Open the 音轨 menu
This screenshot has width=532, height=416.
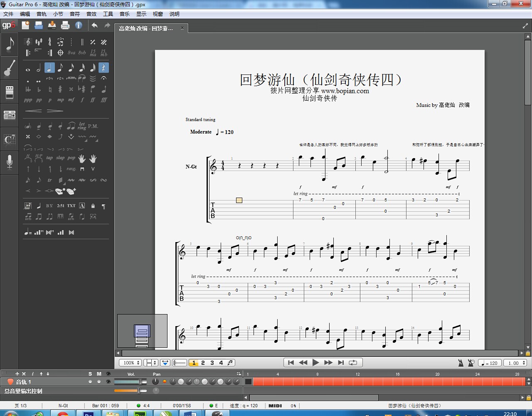click(42, 14)
